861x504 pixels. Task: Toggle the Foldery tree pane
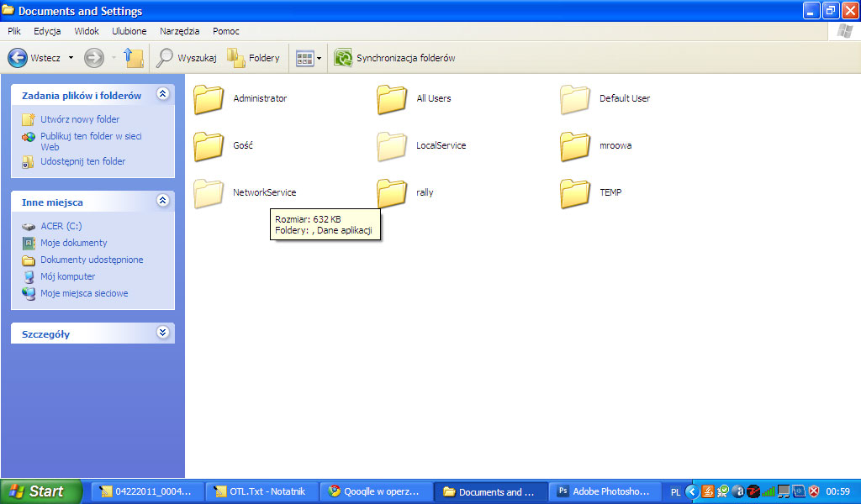pos(253,58)
